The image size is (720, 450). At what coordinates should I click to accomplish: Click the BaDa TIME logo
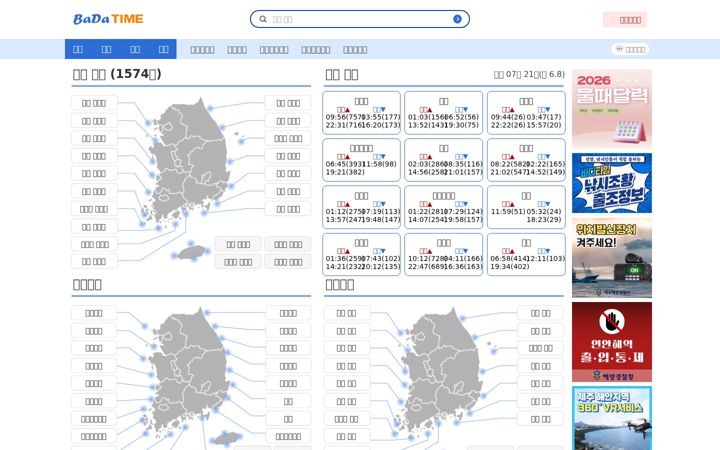coord(108,19)
